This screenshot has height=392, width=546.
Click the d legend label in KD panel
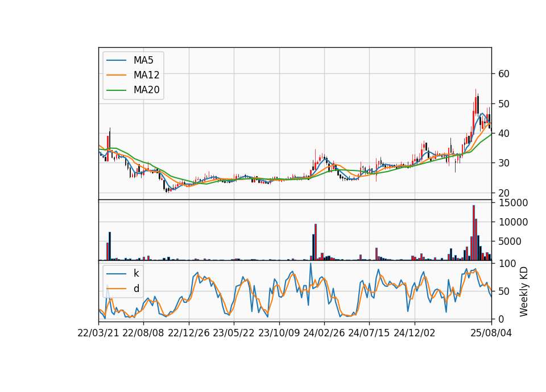click(x=136, y=289)
